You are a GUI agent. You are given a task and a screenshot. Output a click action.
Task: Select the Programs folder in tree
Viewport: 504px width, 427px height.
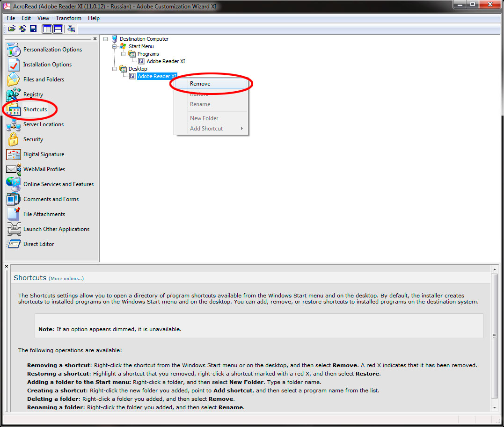148,54
